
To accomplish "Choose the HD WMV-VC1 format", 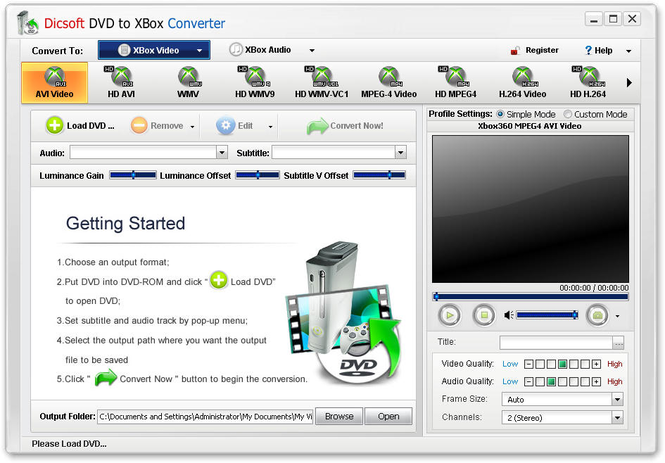I will coord(321,83).
